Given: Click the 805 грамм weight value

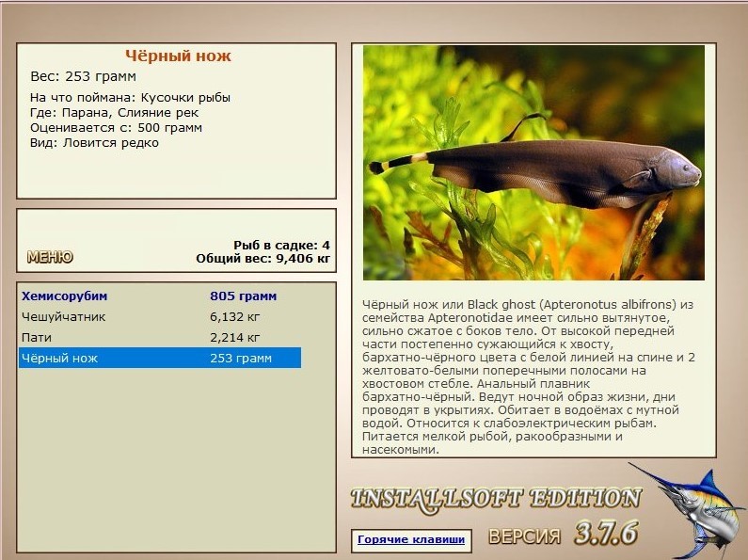Looking at the screenshot, I should pyautogui.click(x=244, y=296).
